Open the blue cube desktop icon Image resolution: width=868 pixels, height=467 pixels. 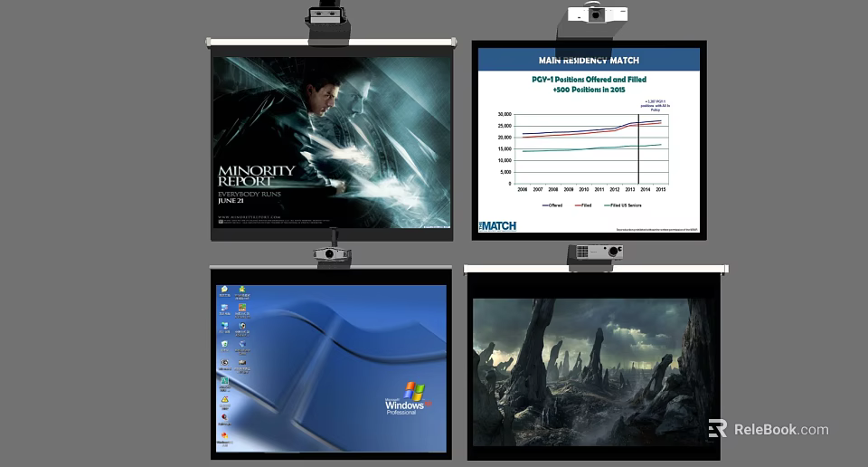click(x=242, y=344)
